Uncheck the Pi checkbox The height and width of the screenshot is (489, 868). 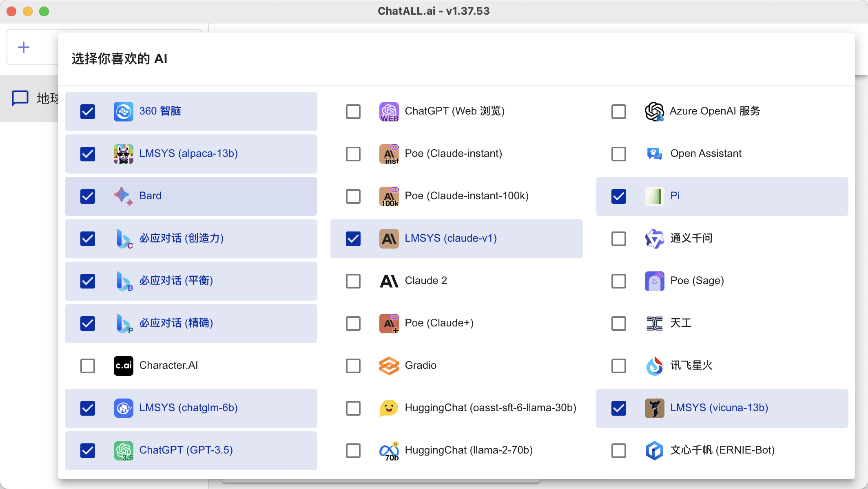point(619,196)
